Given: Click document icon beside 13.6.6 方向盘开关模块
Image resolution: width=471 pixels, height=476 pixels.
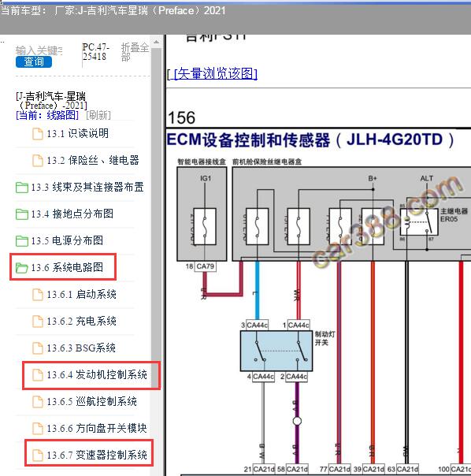Looking at the screenshot, I should coord(38,429).
